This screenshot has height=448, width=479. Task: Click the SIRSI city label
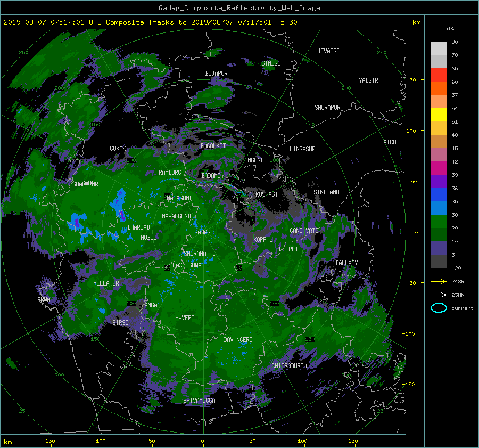pos(120,323)
